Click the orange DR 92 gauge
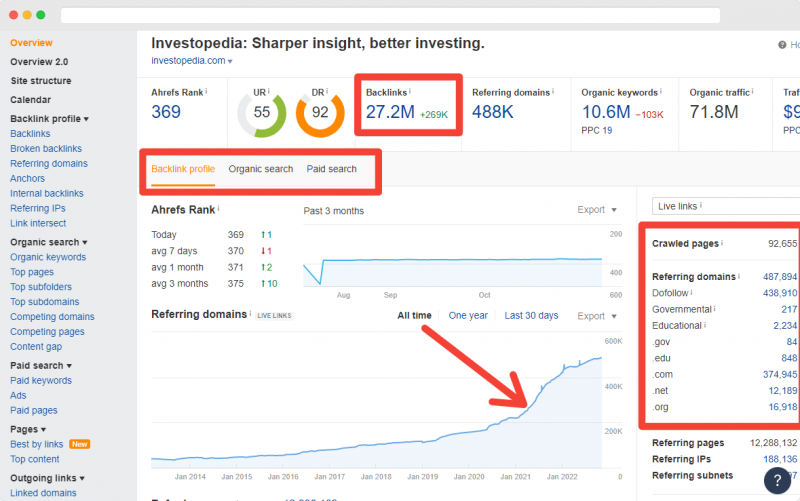Screen dimensions: 800x501 320,113
